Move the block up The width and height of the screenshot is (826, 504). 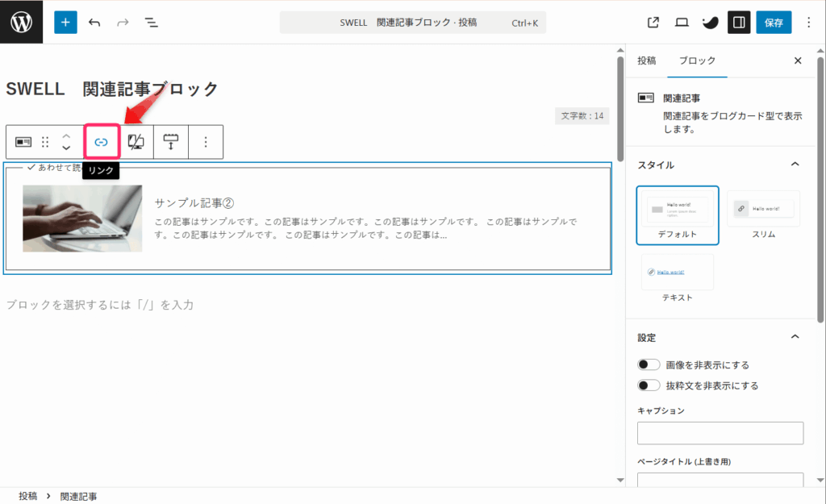[x=66, y=135]
